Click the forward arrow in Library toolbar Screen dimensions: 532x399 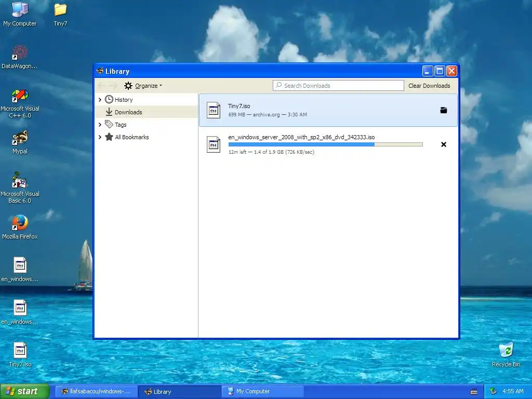pyautogui.click(x=114, y=86)
